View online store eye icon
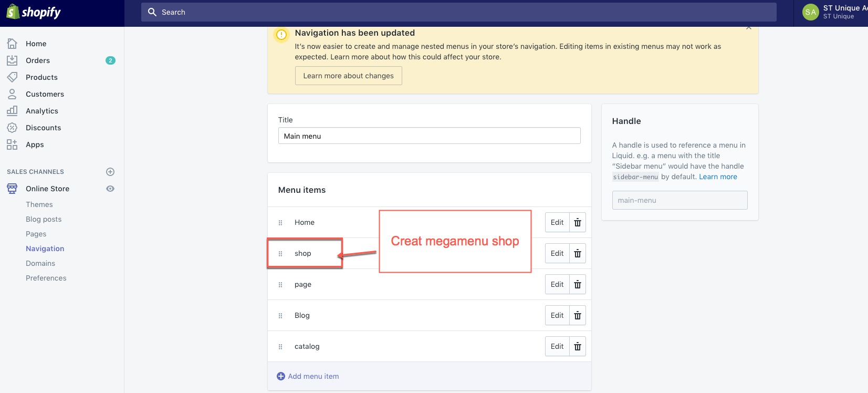868x393 pixels. pyautogui.click(x=110, y=189)
